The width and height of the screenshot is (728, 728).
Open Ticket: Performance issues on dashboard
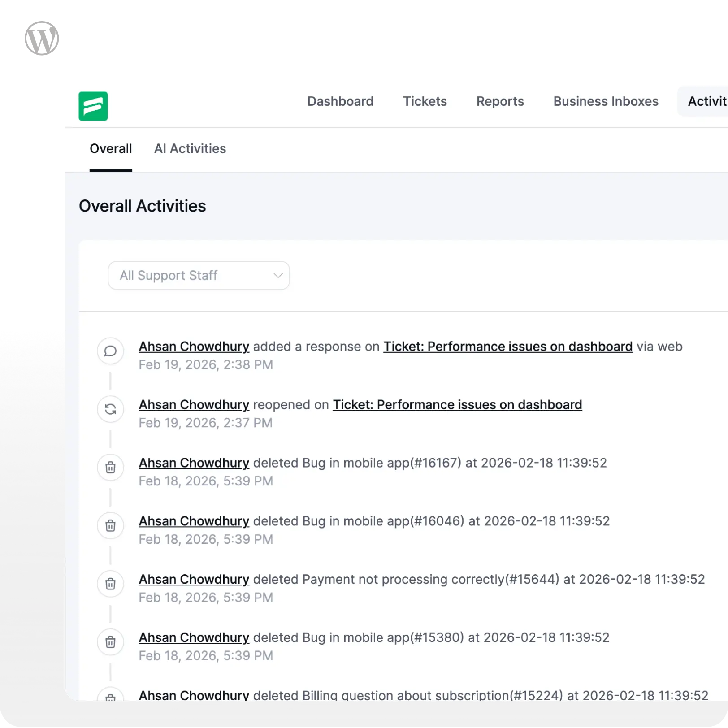coord(507,346)
